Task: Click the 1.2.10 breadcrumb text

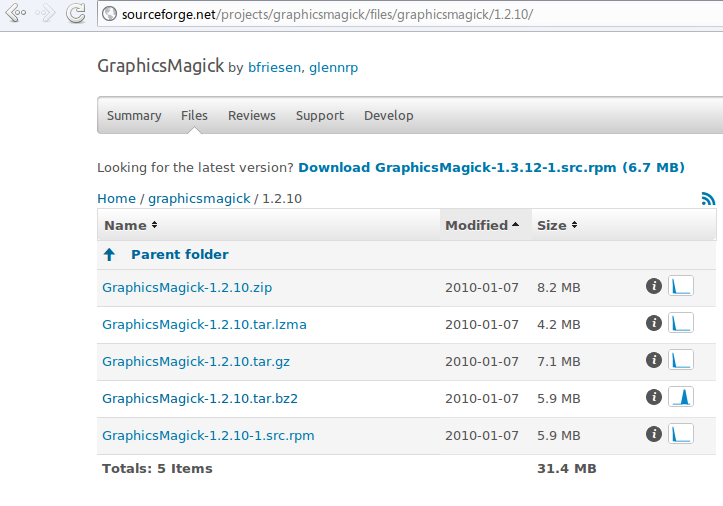Action: coord(282,198)
